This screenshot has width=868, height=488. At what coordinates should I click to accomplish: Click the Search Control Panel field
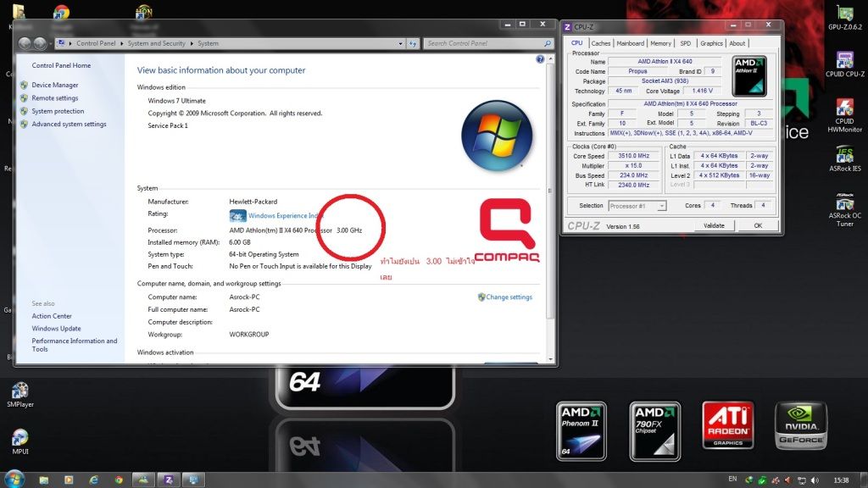click(483, 43)
